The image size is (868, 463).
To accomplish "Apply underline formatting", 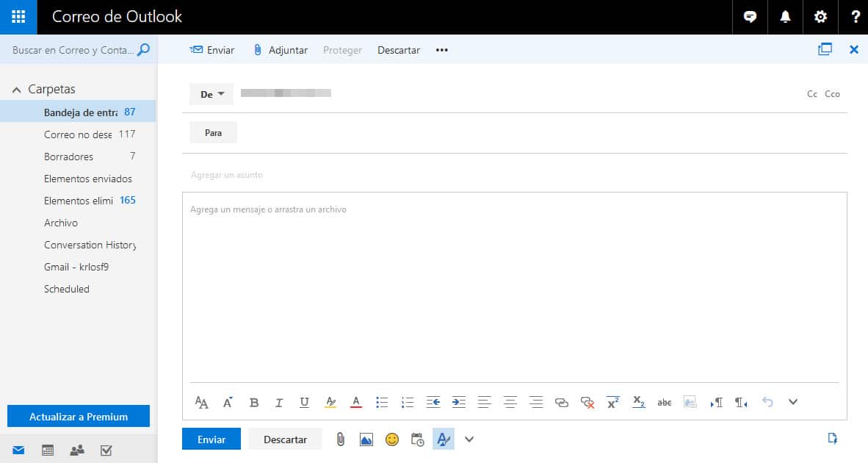I will [x=305, y=403].
